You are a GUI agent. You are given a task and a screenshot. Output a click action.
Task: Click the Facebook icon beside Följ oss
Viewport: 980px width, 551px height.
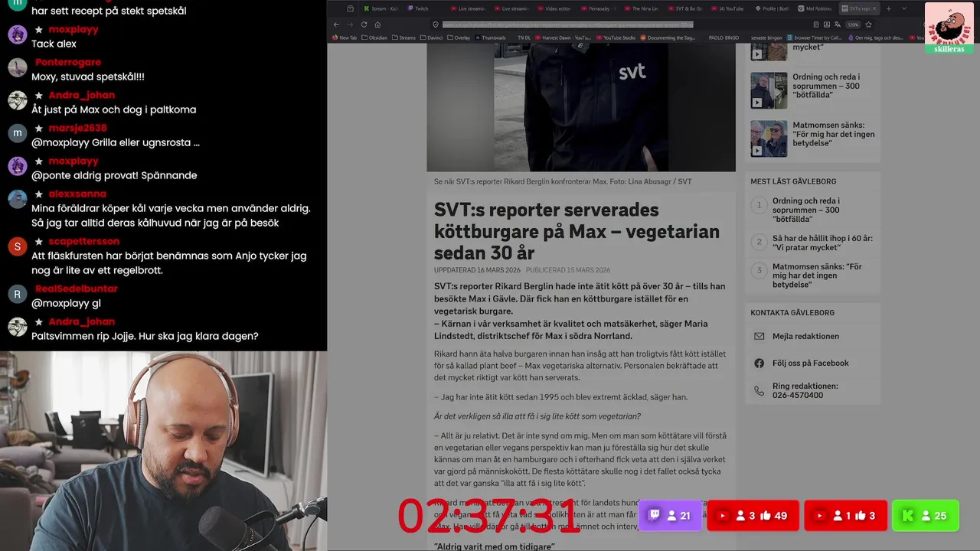tap(759, 363)
